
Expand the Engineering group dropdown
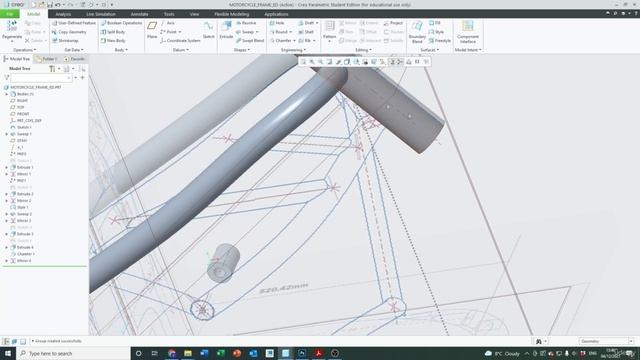pos(293,50)
